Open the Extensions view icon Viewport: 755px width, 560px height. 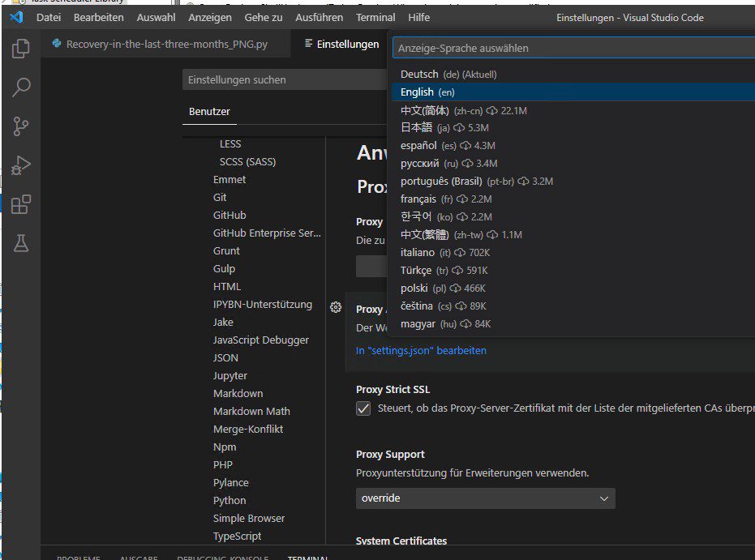[21, 204]
